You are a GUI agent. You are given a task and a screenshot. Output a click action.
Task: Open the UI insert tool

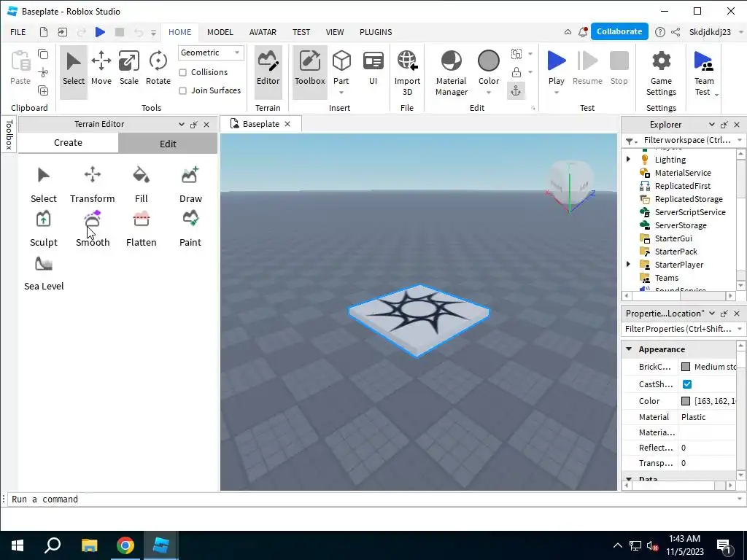point(373,69)
